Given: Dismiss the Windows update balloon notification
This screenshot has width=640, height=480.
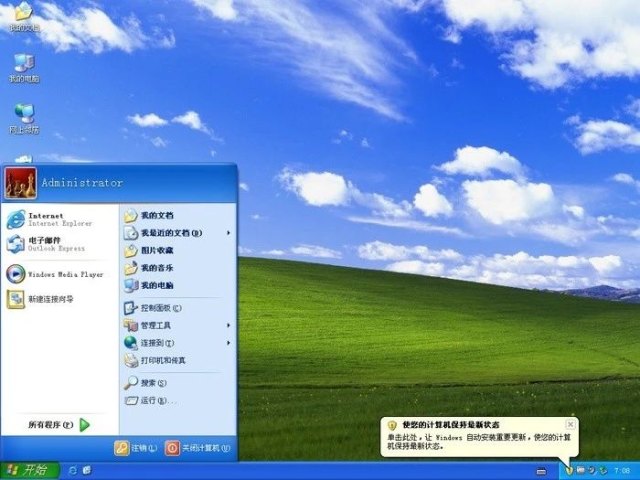Looking at the screenshot, I should coord(570,424).
